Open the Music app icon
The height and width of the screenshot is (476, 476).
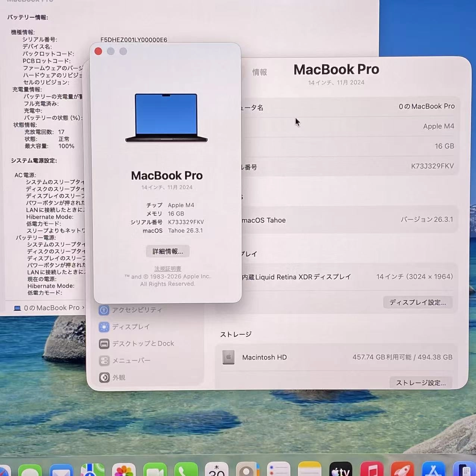pos(372,470)
